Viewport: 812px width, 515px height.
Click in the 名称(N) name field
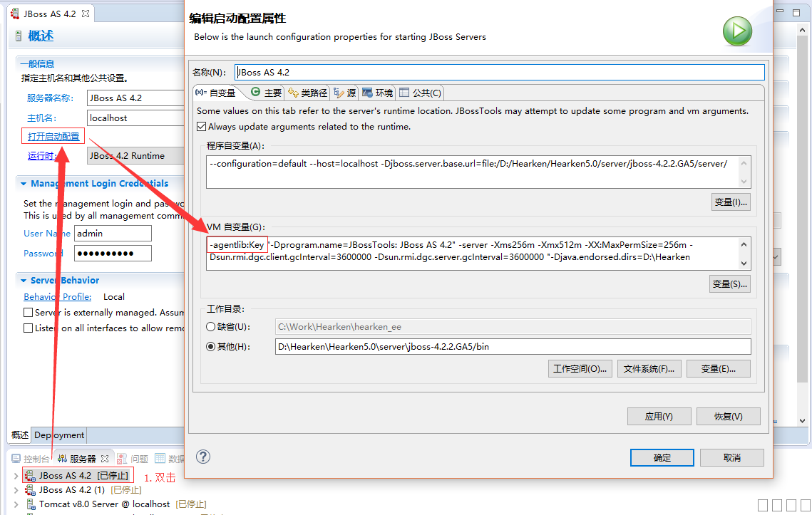499,72
